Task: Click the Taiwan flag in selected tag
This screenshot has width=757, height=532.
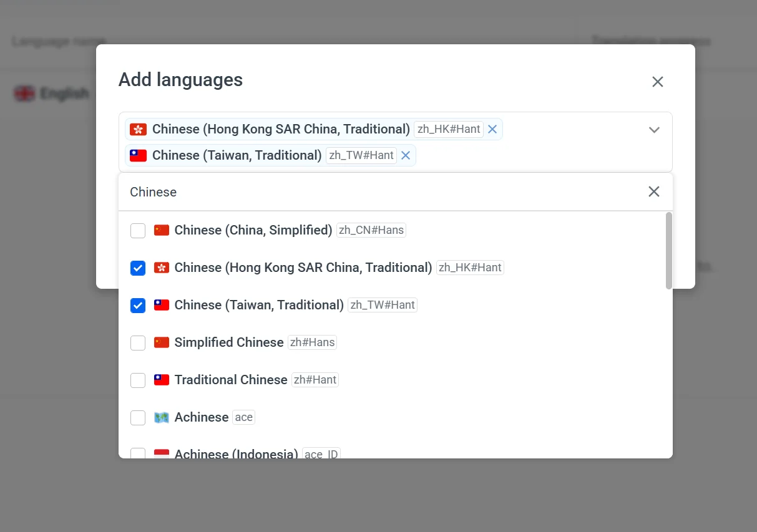Action: tap(139, 155)
